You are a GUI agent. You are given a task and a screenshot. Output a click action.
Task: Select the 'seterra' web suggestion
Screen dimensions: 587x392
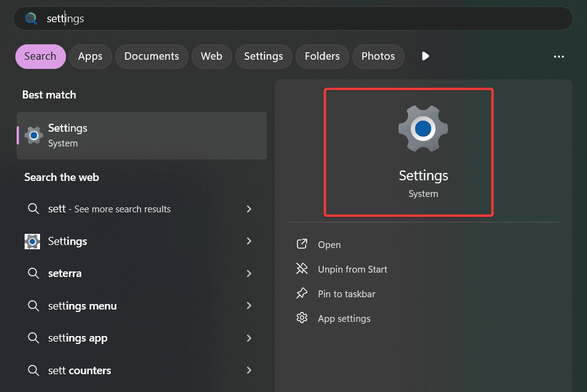coord(142,273)
